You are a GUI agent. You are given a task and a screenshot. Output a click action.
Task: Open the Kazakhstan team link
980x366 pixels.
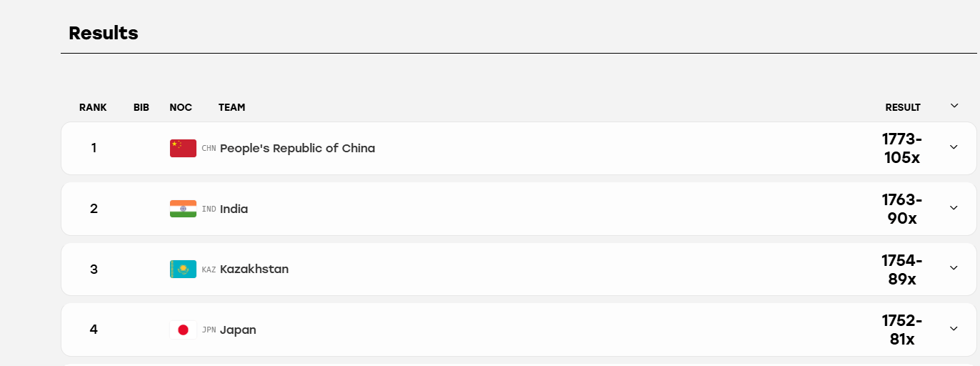point(254,269)
